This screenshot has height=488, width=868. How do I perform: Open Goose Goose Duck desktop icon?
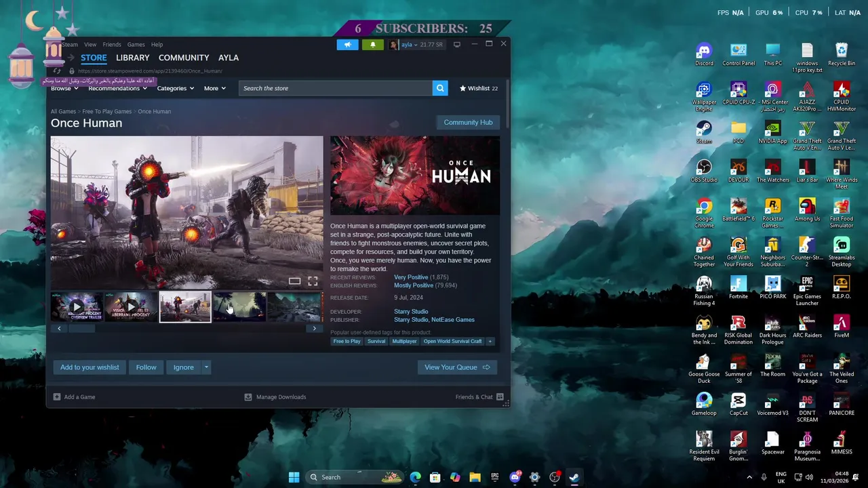pyautogui.click(x=704, y=369)
